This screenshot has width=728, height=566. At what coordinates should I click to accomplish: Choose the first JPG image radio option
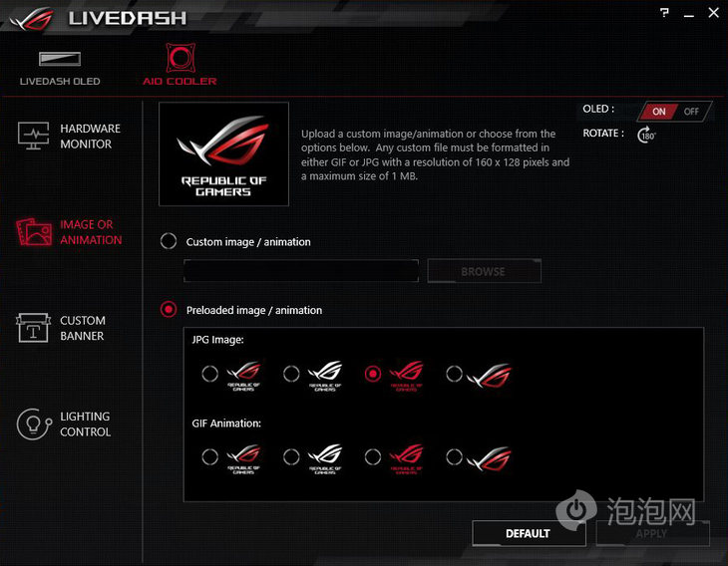point(209,374)
